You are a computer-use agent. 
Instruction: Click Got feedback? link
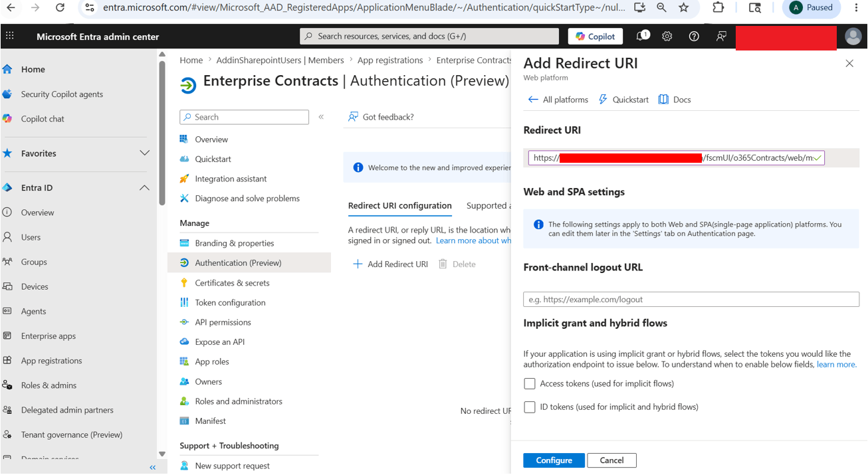[381, 117]
